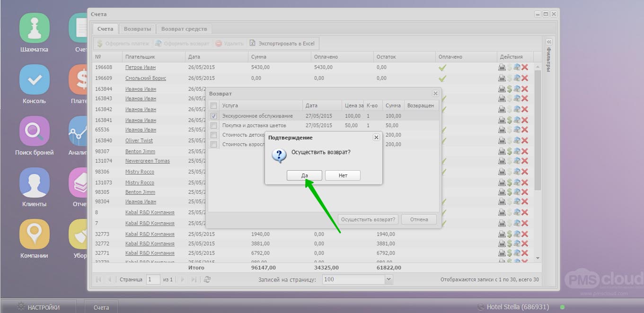
Task: Delete invoice 65536 using its red X
Action: 525,130
